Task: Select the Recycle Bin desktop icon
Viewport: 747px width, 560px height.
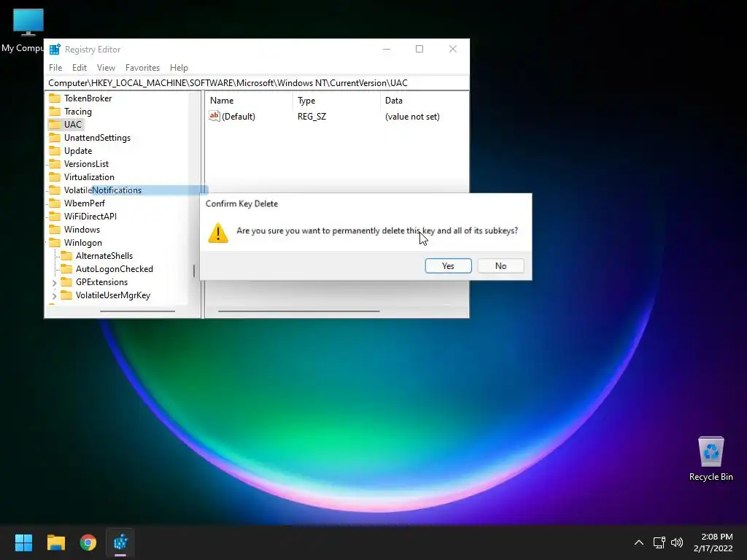Action: [x=711, y=459]
